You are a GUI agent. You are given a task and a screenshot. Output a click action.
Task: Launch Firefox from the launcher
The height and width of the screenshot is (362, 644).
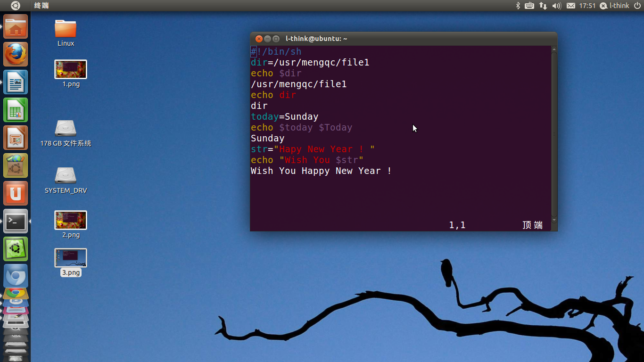16,54
